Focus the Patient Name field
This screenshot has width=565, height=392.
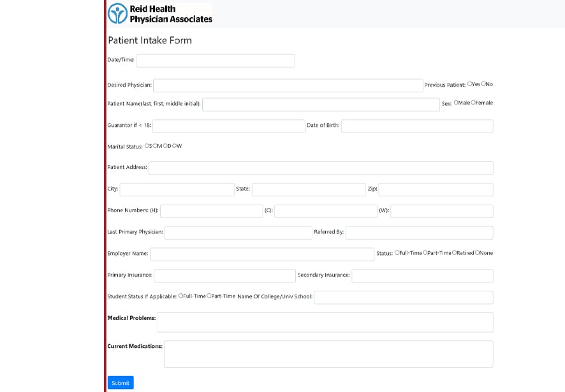point(319,104)
